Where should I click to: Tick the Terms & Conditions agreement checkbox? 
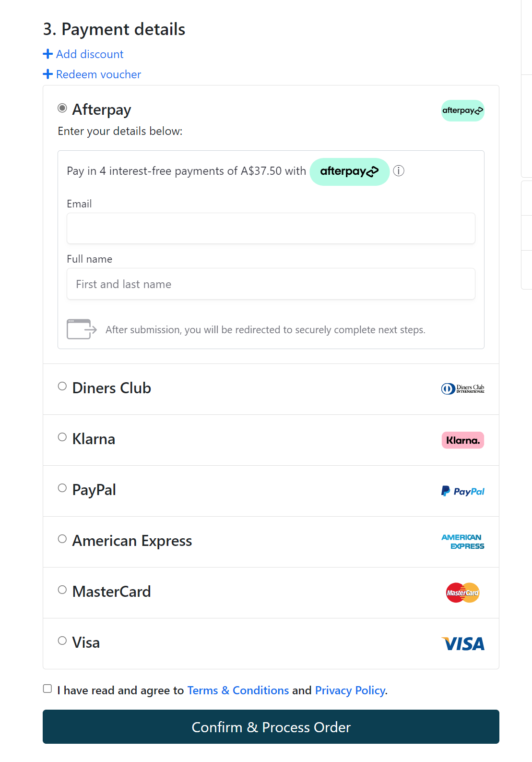point(47,689)
